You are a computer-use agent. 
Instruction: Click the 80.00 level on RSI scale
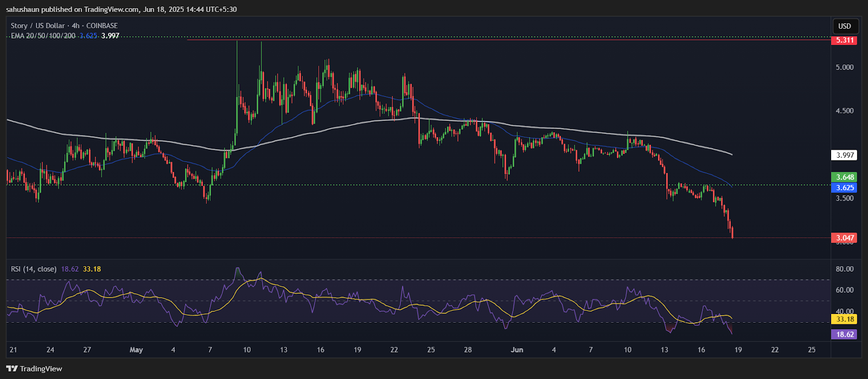845,269
